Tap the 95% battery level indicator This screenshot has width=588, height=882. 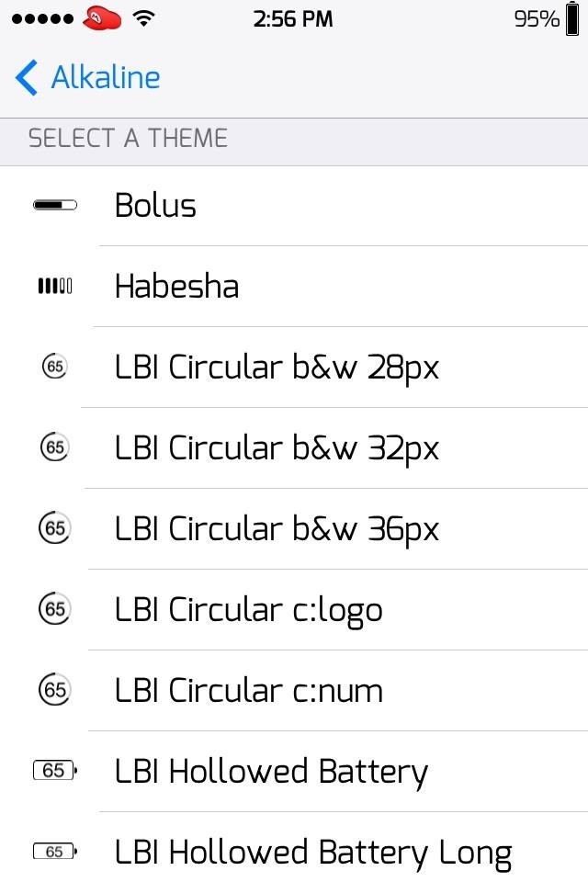[x=536, y=17]
